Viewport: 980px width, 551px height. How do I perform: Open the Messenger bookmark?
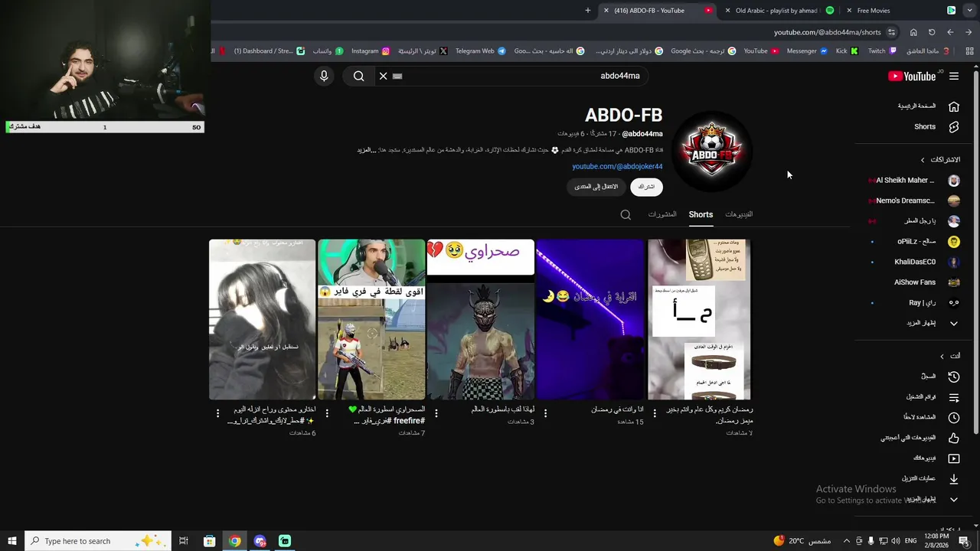pyautogui.click(x=807, y=51)
